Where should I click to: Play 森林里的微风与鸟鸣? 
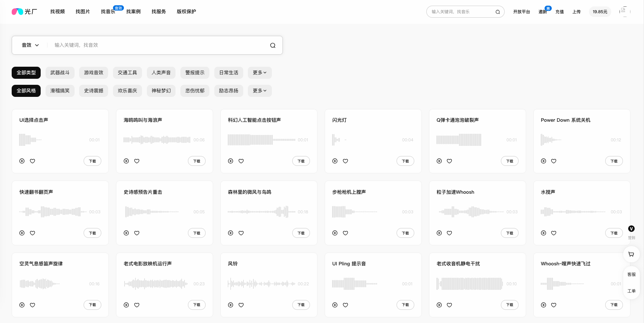pyautogui.click(x=230, y=233)
